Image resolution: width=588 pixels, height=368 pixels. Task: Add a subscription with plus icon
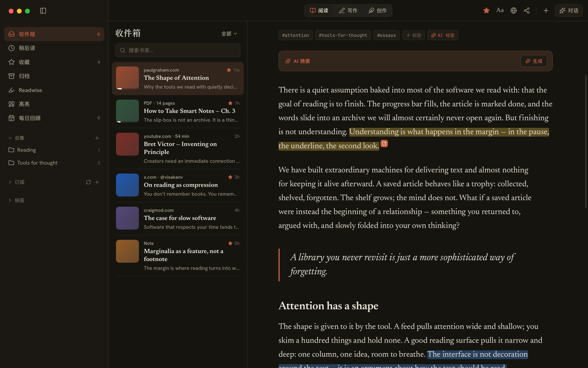97,182
